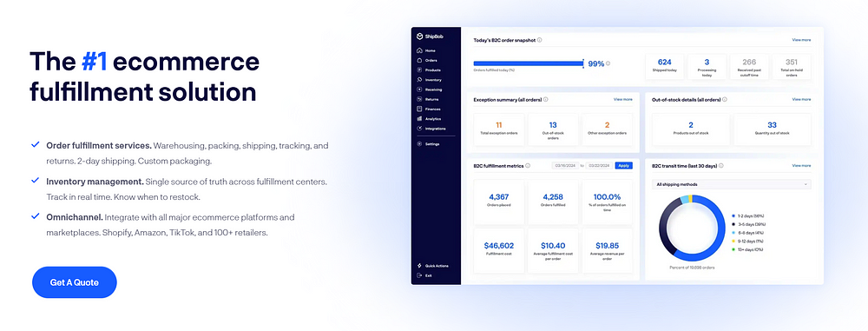Open the Home icon in the sidebar
Screen dimensions: 868x331
tap(419, 50)
